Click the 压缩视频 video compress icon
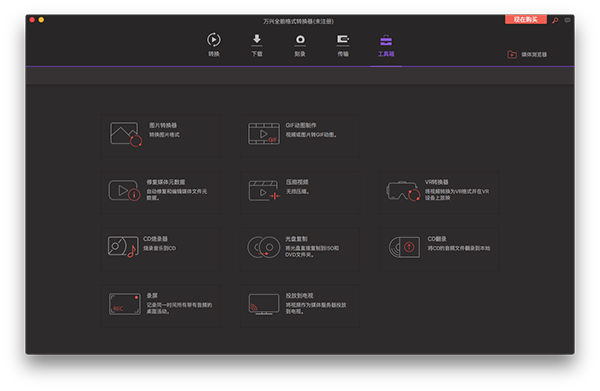 tap(264, 191)
